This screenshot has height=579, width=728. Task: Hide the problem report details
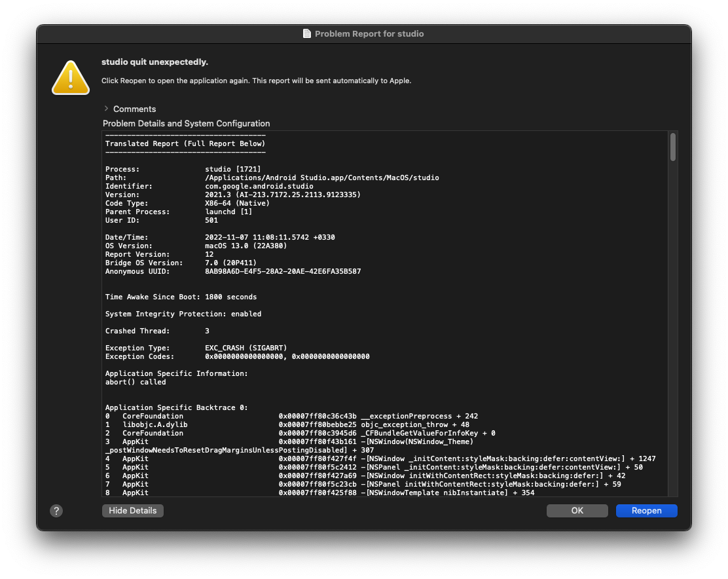tap(133, 511)
